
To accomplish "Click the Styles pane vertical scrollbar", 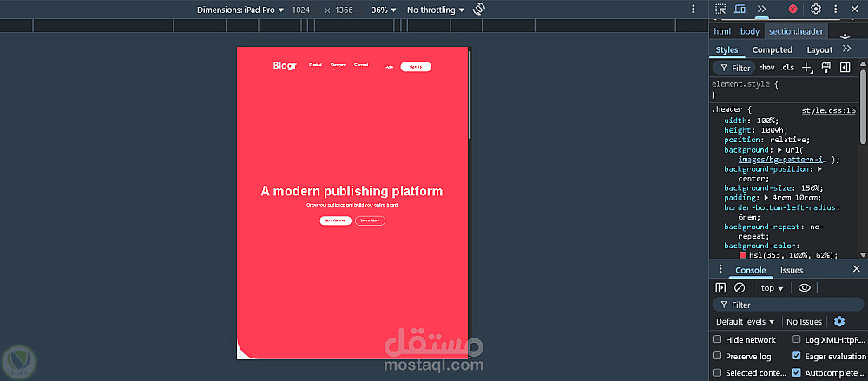I will click(863, 105).
